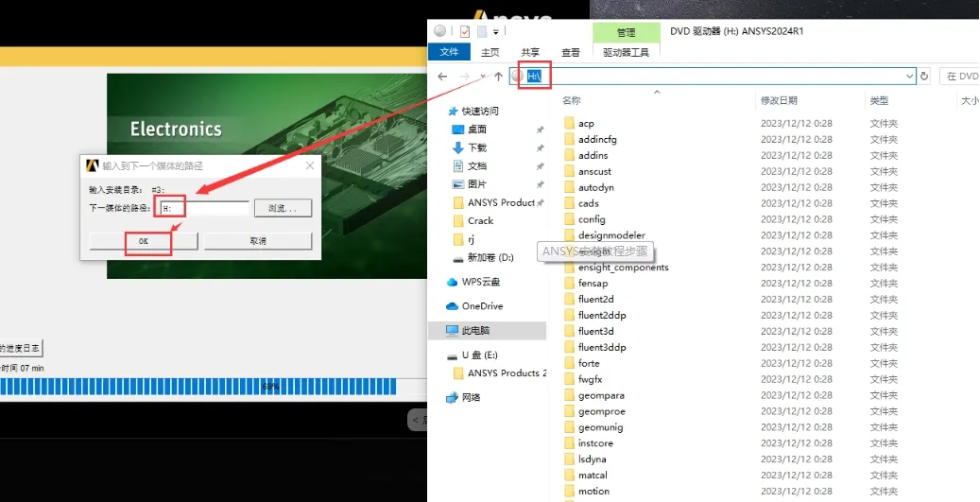980x502 pixels.
Task: Click Quick Access (快速访问) in the sidebar
Action: tap(479, 112)
